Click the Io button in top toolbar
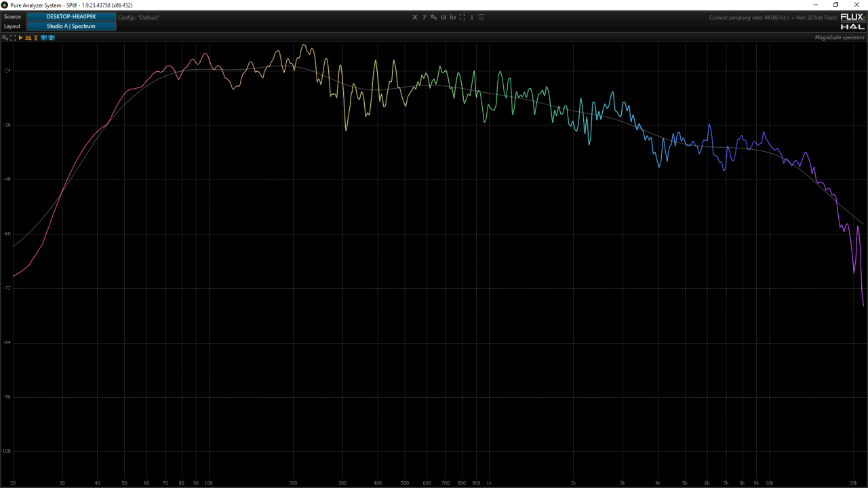 pyautogui.click(x=453, y=17)
